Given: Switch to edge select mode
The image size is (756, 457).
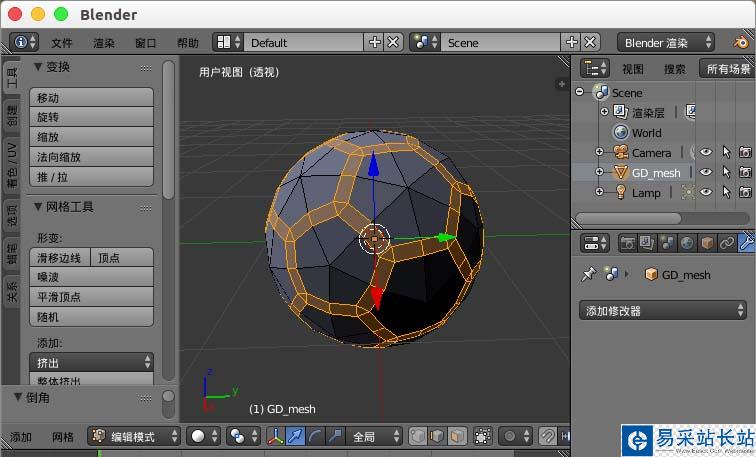Looking at the screenshot, I should tap(437, 436).
